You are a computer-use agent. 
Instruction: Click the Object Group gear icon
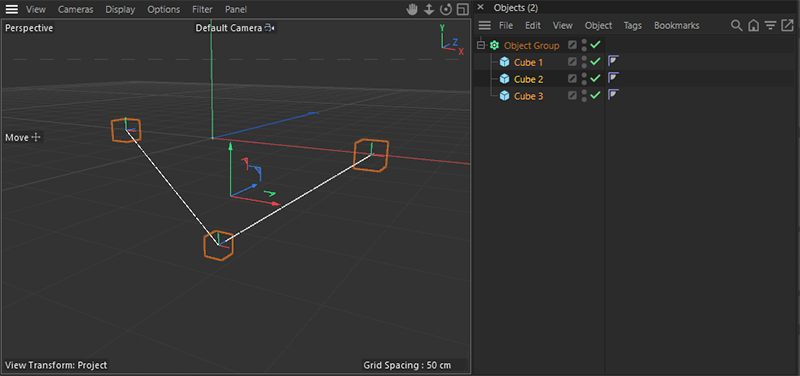[494, 45]
